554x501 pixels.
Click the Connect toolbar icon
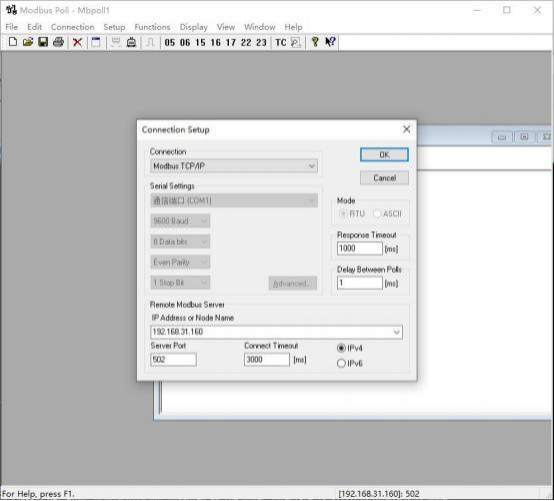click(x=116, y=42)
